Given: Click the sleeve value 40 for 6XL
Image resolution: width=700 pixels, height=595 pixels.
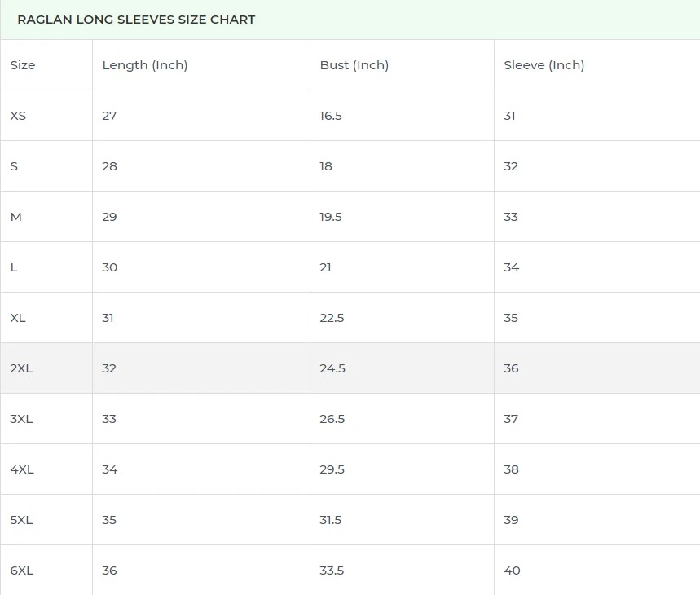Looking at the screenshot, I should click(512, 571).
